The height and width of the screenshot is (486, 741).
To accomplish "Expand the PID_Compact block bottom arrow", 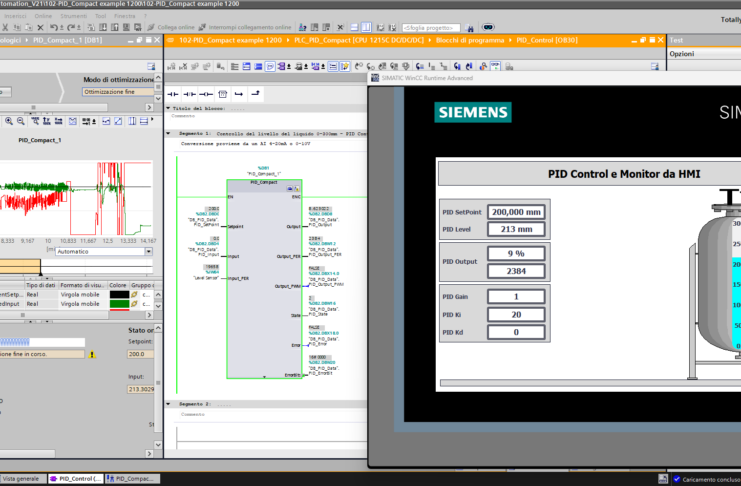I will coord(264,377).
